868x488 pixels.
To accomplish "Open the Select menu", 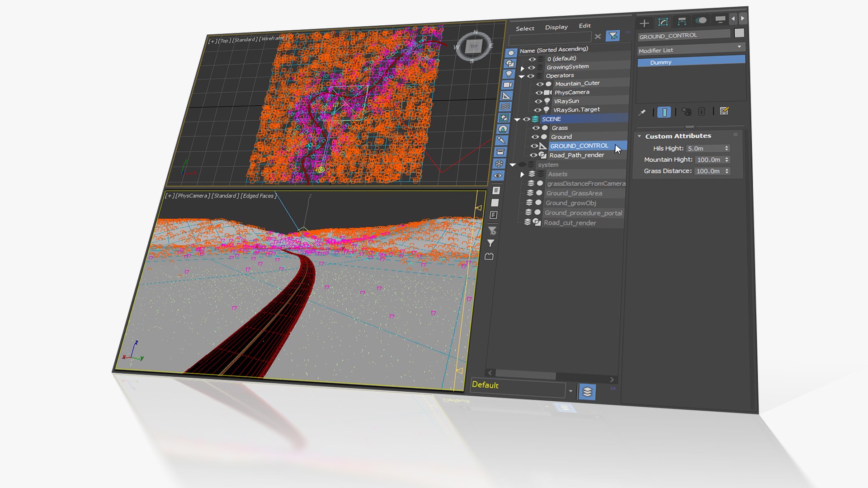I will coord(525,28).
